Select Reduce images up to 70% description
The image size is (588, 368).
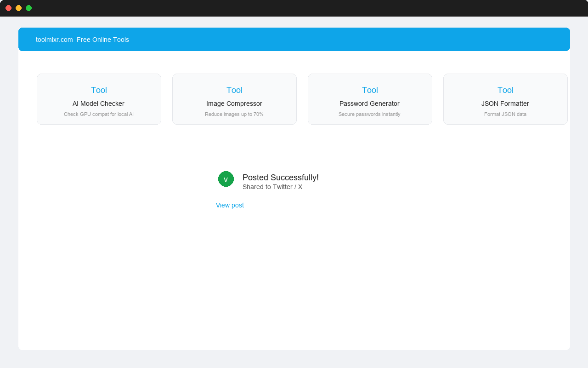tap(234, 114)
